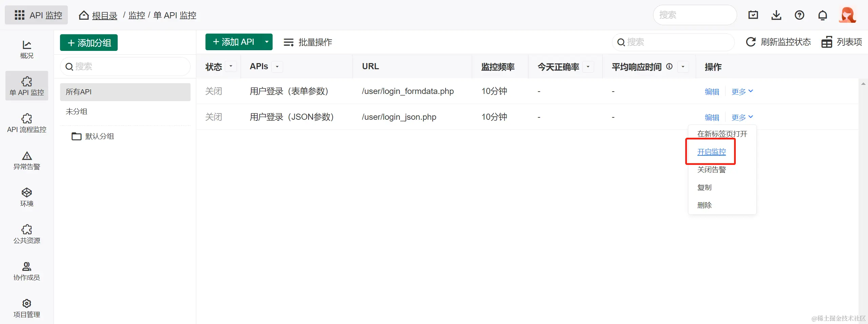Open 批量操作 batch operations

[308, 42]
